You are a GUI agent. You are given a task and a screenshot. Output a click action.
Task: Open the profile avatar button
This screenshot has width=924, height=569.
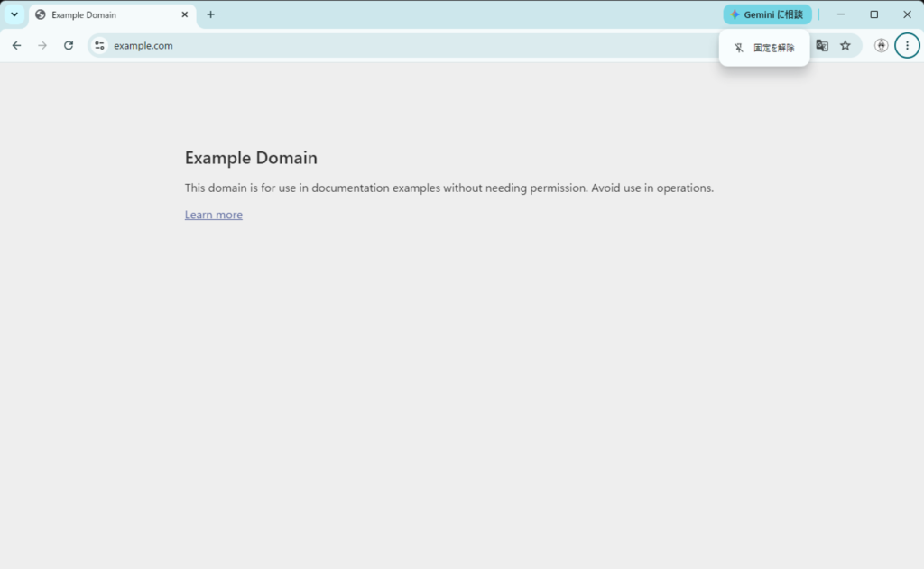881,45
